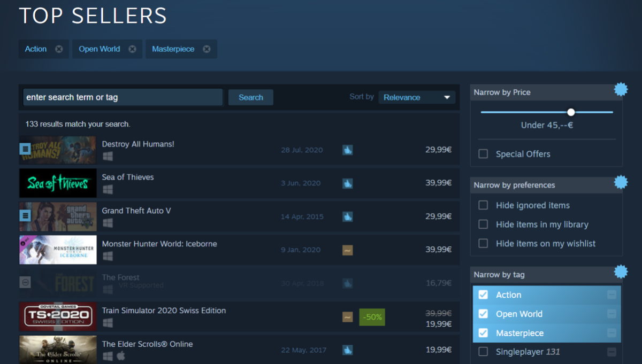642x364 pixels.
Task: Click the review thumb icon for The Elder Scrolls Online
Action: pos(347,350)
